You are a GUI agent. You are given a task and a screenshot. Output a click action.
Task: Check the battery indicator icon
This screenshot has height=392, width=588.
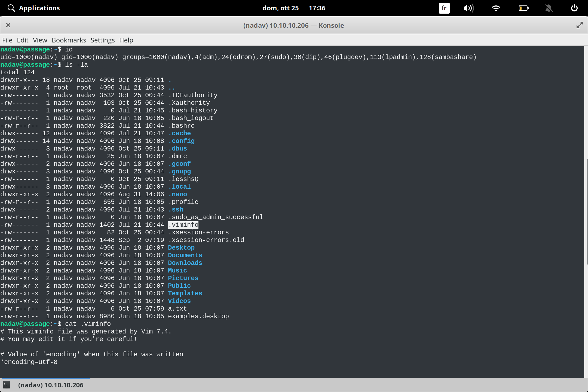pyautogui.click(x=523, y=8)
